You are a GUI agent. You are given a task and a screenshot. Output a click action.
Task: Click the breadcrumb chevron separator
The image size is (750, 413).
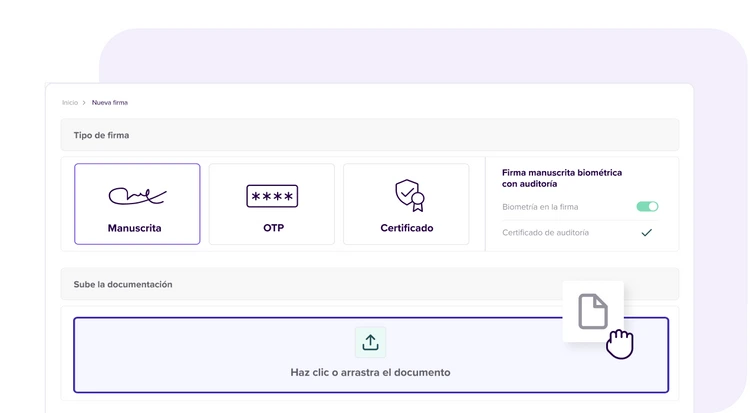click(84, 102)
